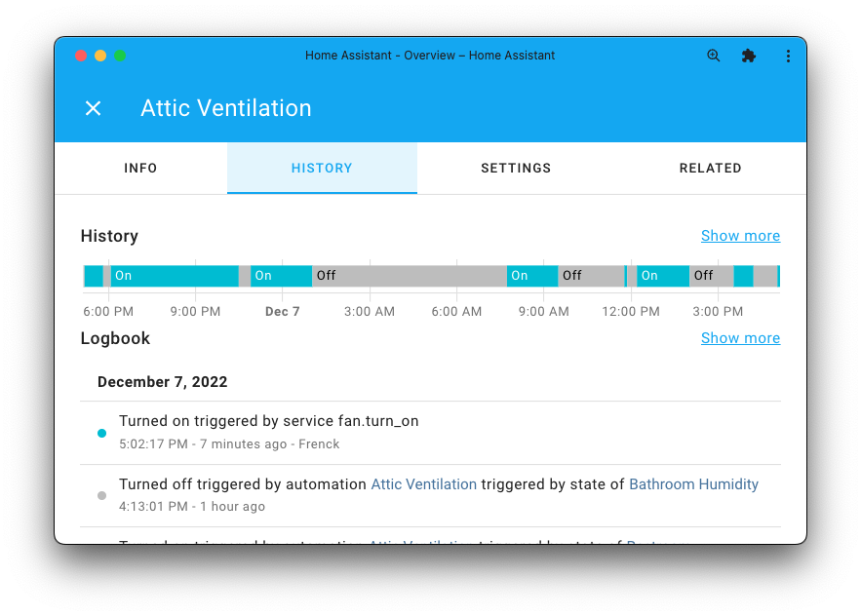The image size is (861, 616).
Task: Close the Attic Ventilation dialog
Action: click(x=93, y=108)
